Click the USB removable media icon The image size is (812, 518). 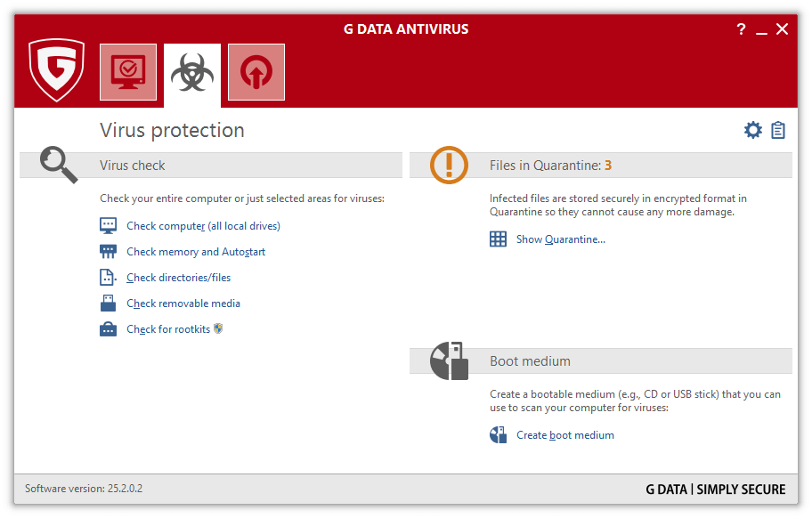pos(108,304)
